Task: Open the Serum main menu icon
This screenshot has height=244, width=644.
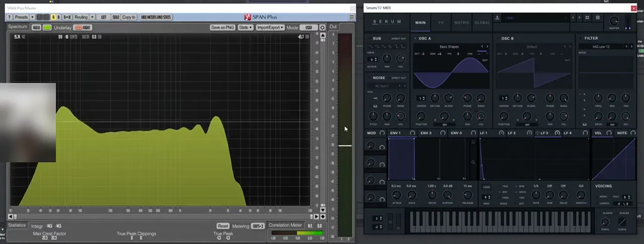Action: click(598, 17)
